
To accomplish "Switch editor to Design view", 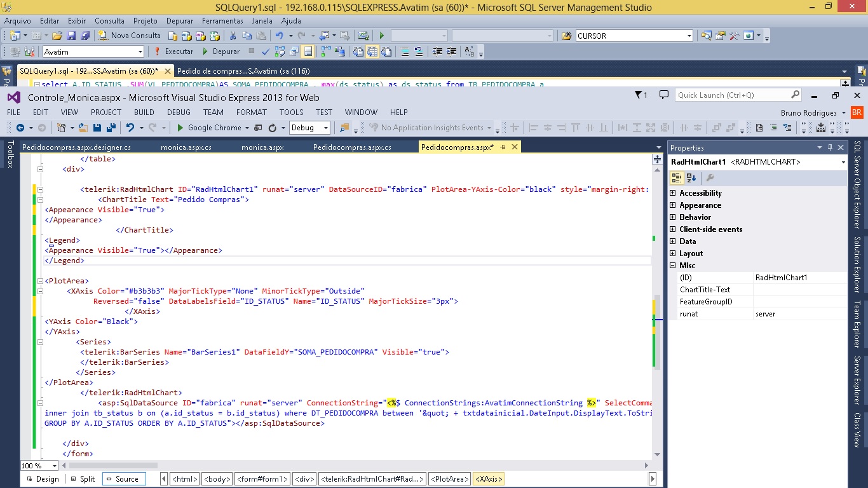I will [42, 479].
